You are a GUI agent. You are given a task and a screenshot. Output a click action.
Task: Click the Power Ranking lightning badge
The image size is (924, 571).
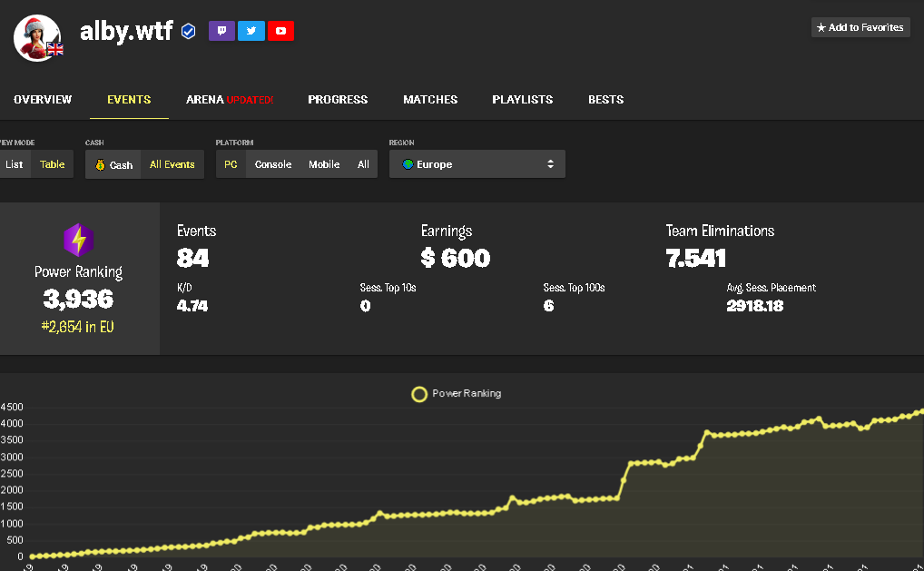(78, 240)
